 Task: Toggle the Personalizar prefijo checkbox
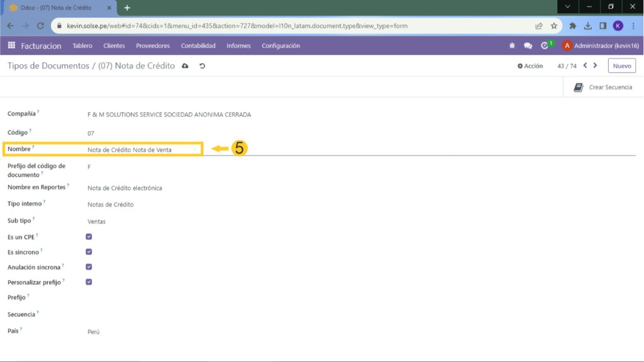pos(89,282)
